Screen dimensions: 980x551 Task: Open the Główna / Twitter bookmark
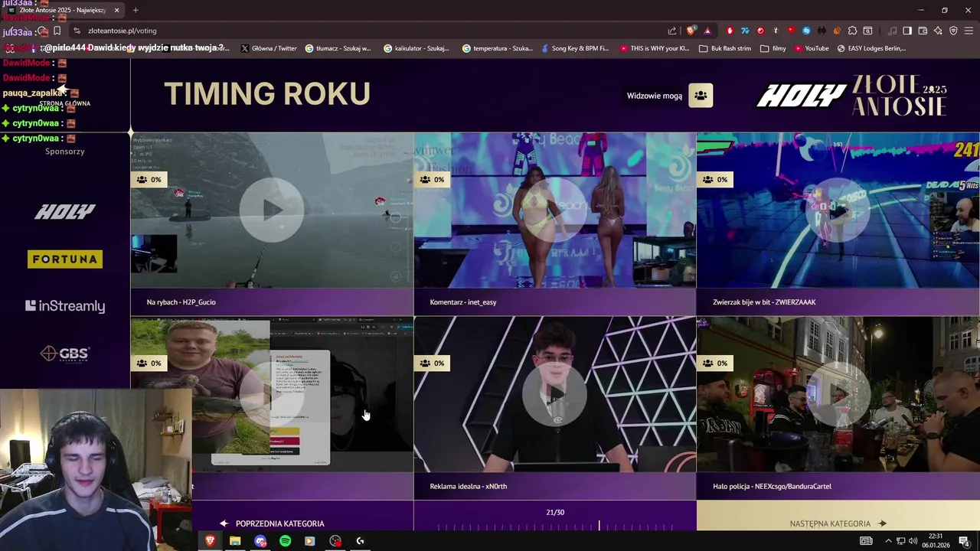[x=269, y=48]
